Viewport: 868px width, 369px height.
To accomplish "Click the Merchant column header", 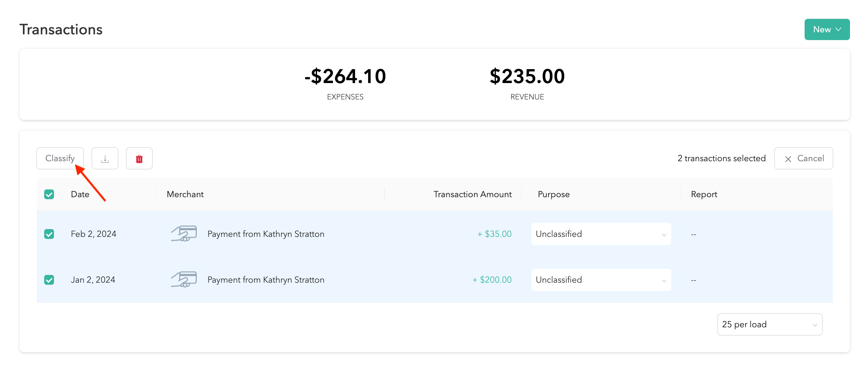I will tap(185, 194).
